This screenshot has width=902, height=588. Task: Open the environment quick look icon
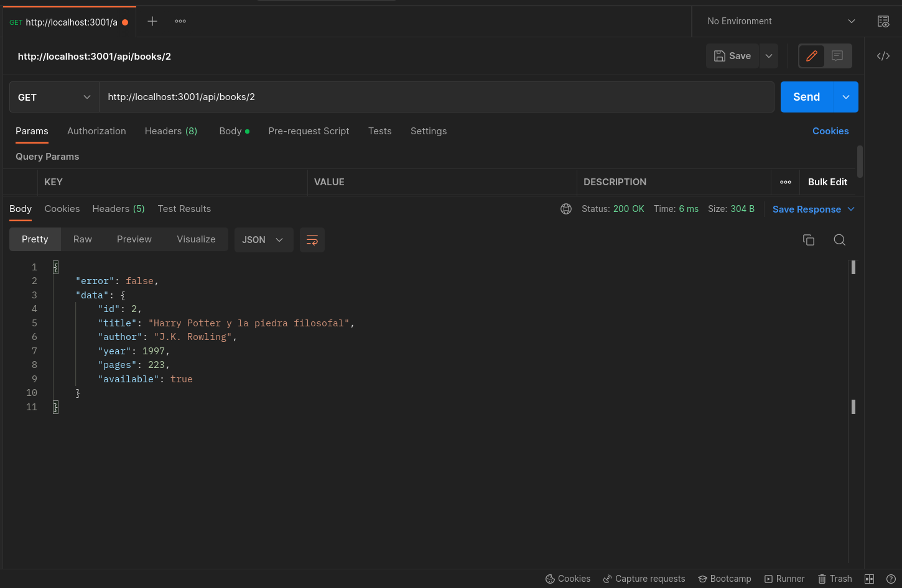(x=883, y=21)
